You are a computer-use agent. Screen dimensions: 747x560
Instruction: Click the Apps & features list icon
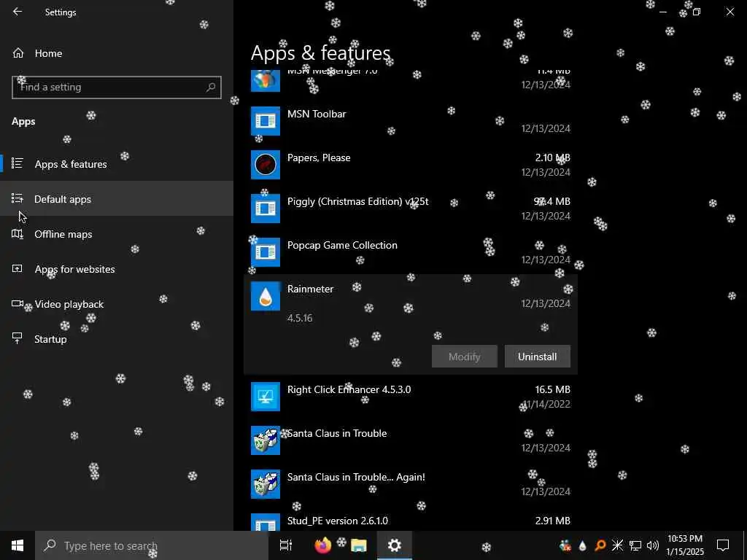point(18,163)
